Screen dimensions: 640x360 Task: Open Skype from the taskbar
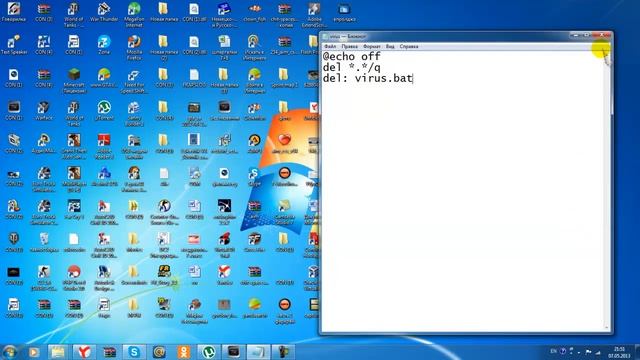pyautogui.click(x=134, y=352)
